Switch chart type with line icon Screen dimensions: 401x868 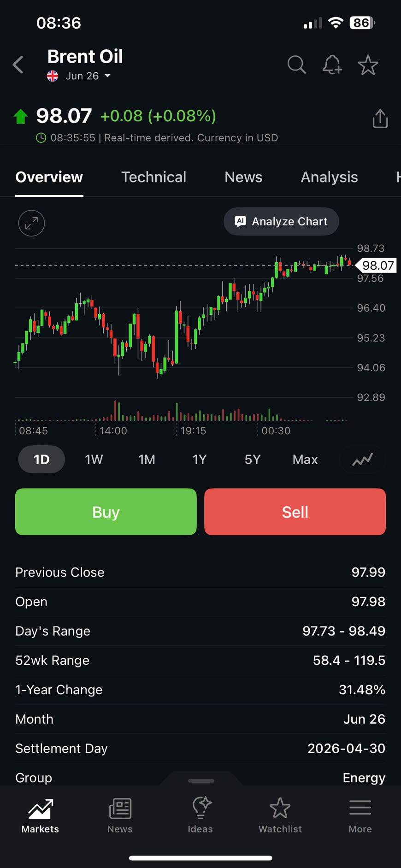point(362,460)
